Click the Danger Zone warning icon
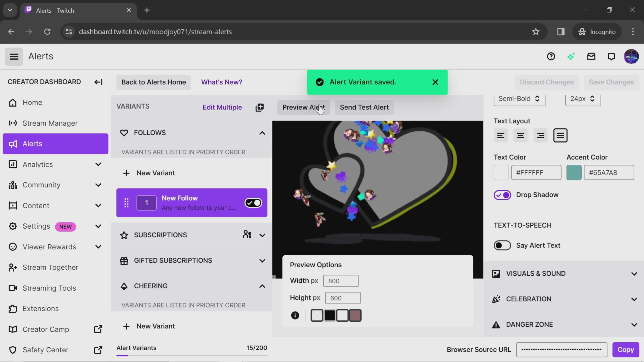Viewport: 644px width, 362px height. (x=496, y=325)
